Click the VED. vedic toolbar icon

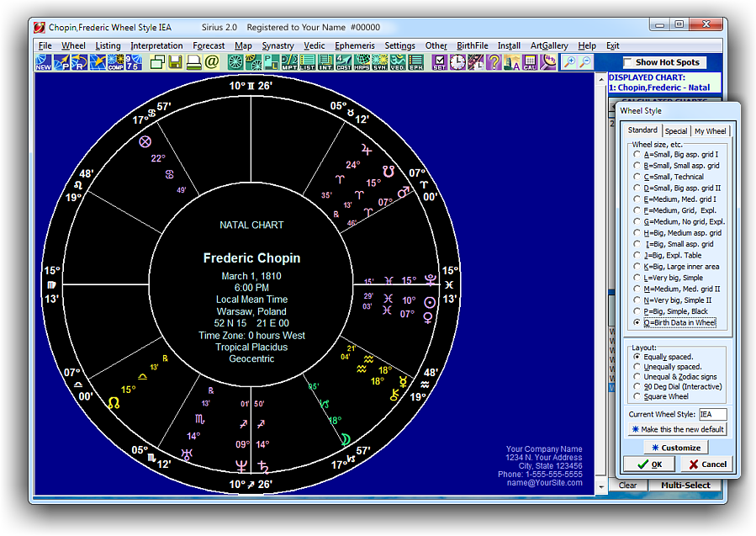[398, 62]
